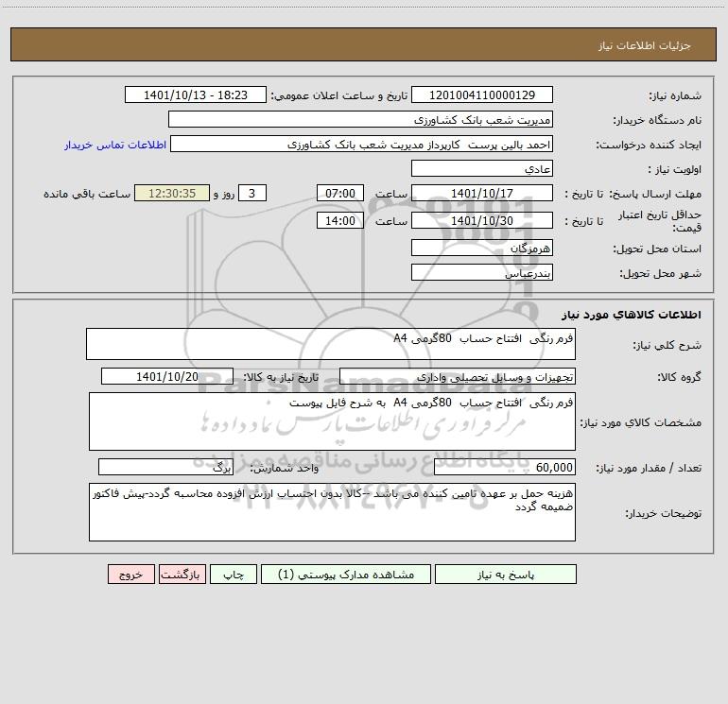Click the استان محل تحویل label
The image size is (728, 704).
(657, 249)
